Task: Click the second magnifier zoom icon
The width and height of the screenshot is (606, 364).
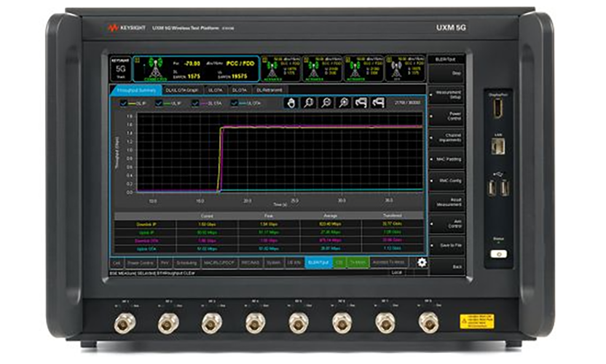Action: [326, 103]
